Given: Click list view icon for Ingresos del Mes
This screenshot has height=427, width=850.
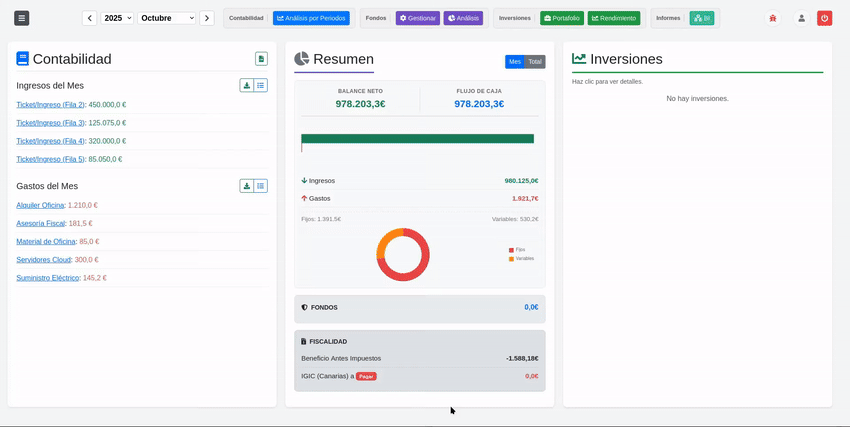Looking at the screenshot, I should pyautogui.click(x=261, y=85).
